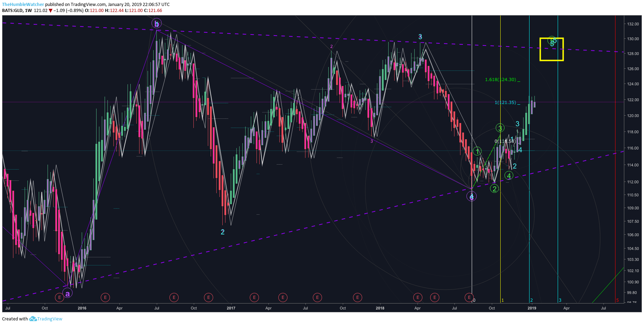Open TheHumbleWatcher author profile link

(23, 5)
